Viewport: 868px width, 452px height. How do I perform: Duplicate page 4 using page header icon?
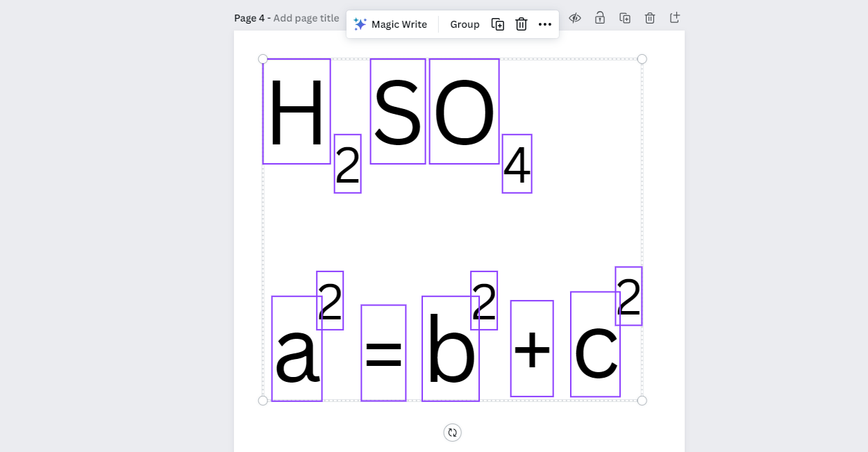coord(625,18)
